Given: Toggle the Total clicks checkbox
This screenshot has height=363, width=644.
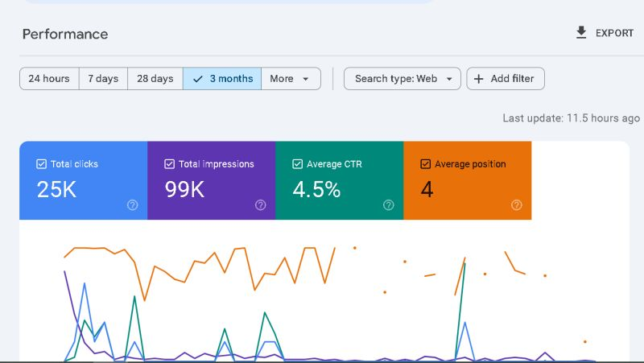Looking at the screenshot, I should [41, 164].
